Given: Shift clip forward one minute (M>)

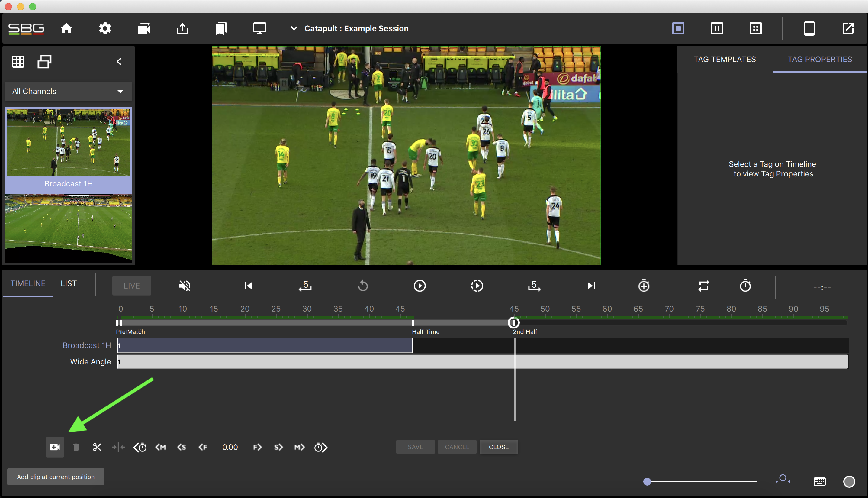Looking at the screenshot, I should tap(300, 447).
